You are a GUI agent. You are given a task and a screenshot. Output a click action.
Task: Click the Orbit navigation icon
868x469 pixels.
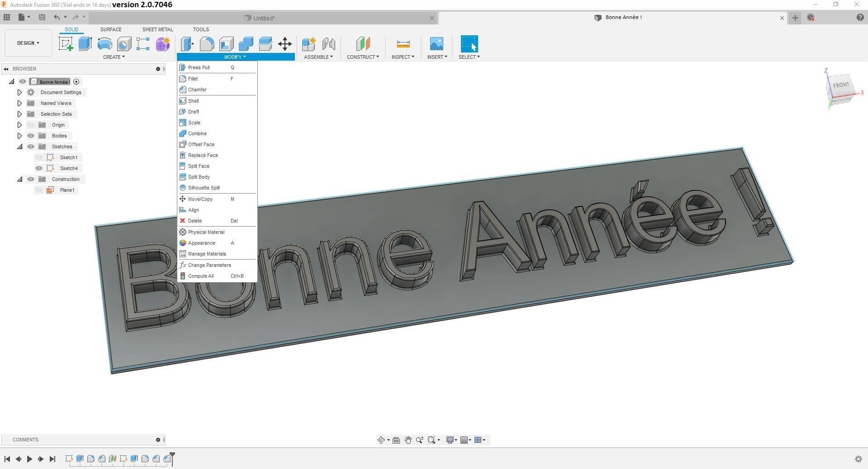(x=381, y=440)
